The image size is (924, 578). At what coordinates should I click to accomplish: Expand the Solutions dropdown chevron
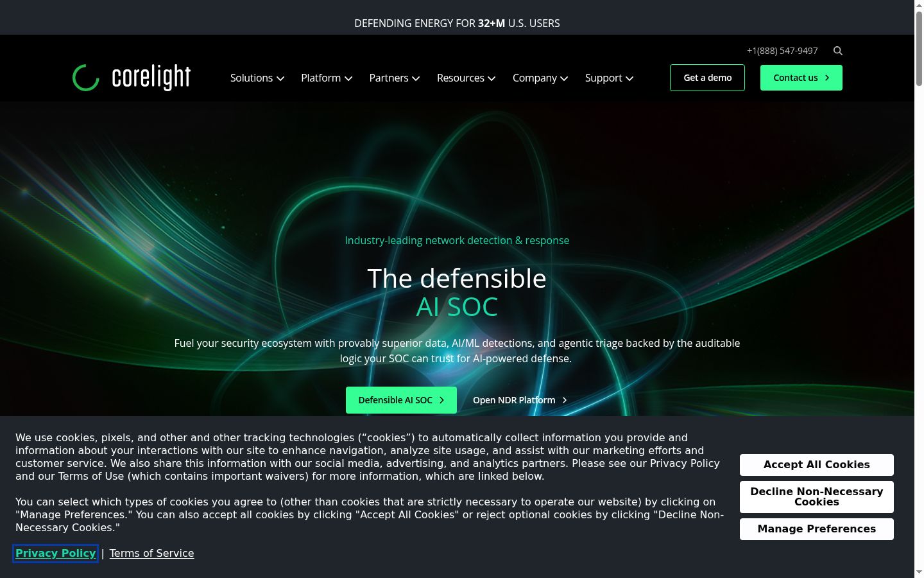280,78
